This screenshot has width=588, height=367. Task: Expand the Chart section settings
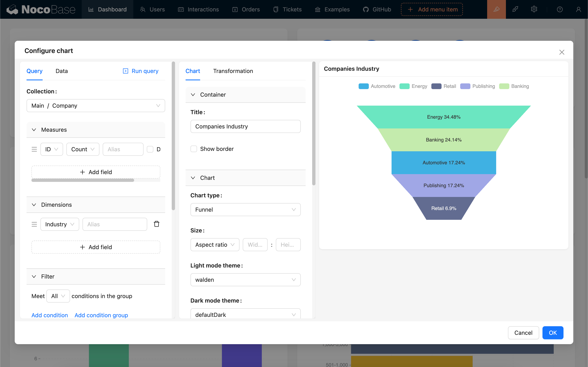[x=193, y=178]
